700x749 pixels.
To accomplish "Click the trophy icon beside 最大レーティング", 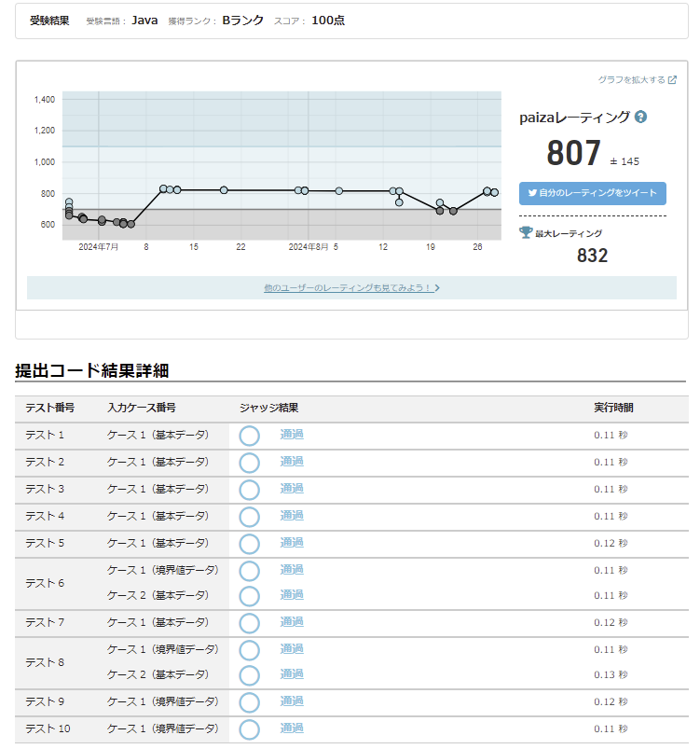I will tap(526, 232).
